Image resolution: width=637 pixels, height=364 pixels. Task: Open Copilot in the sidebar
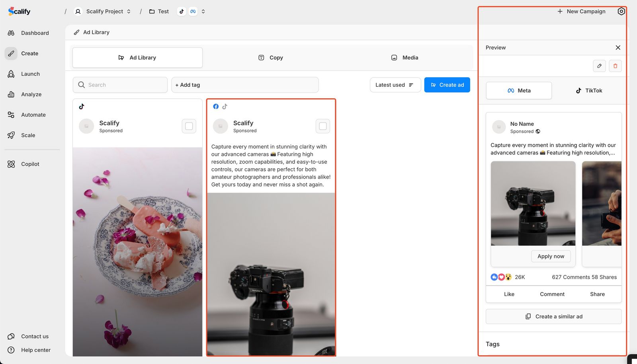(x=30, y=164)
